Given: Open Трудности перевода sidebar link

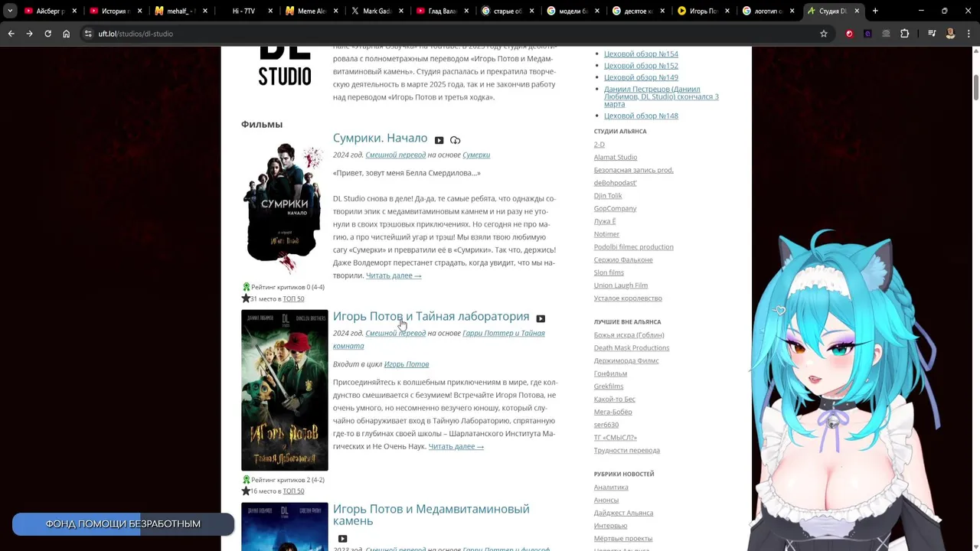Looking at the screenshot, I should pyautogui.click(x=627, y=451).
